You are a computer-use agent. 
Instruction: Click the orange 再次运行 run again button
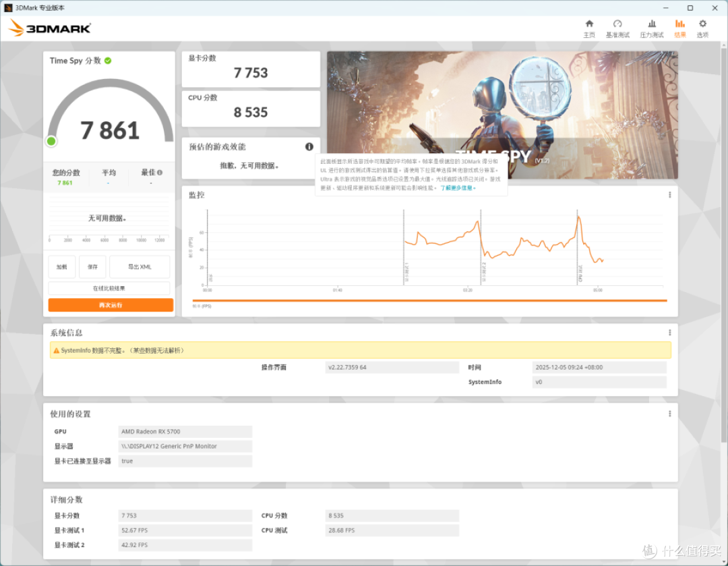point(111,305)
